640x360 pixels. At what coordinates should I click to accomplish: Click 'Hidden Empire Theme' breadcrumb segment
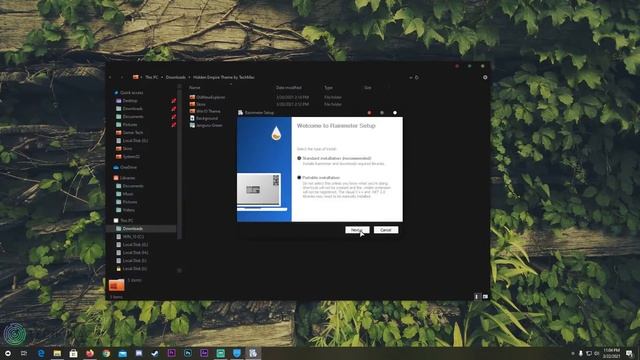(x=224, y=77)
